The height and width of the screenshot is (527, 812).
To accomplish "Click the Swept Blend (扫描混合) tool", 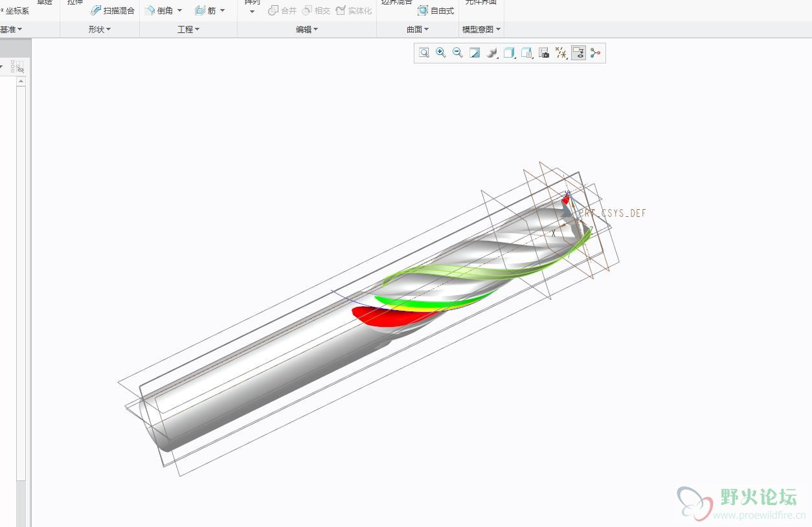I will (x=113, y=10).
